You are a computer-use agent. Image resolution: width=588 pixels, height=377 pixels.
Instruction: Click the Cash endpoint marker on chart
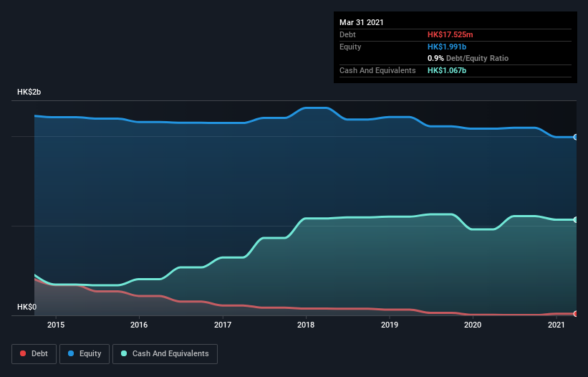point(576,220)
